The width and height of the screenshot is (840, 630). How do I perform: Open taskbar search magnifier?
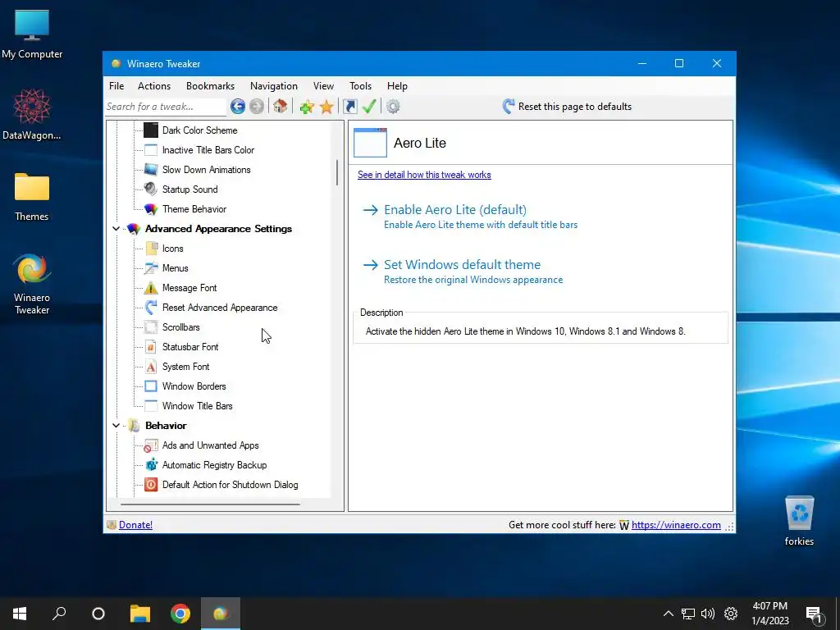click(x=59, y=614)
